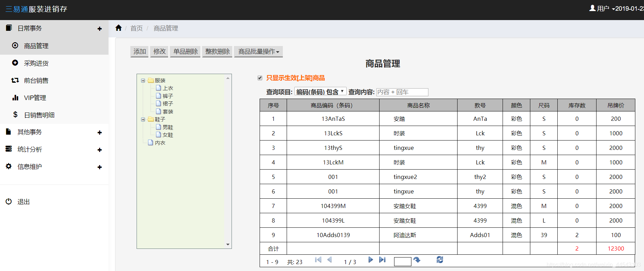Open 日销售明细 in the sidebar
This screenshot has height=271, width=644.
(x=39, y=115)
